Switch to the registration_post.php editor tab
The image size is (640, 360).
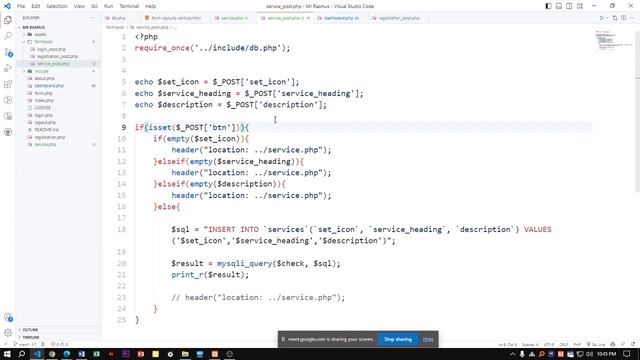click(399, 18)
